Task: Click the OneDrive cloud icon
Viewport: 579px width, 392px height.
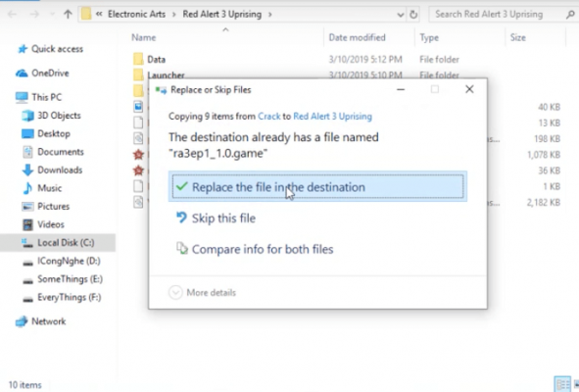Action: coord(22,73)
